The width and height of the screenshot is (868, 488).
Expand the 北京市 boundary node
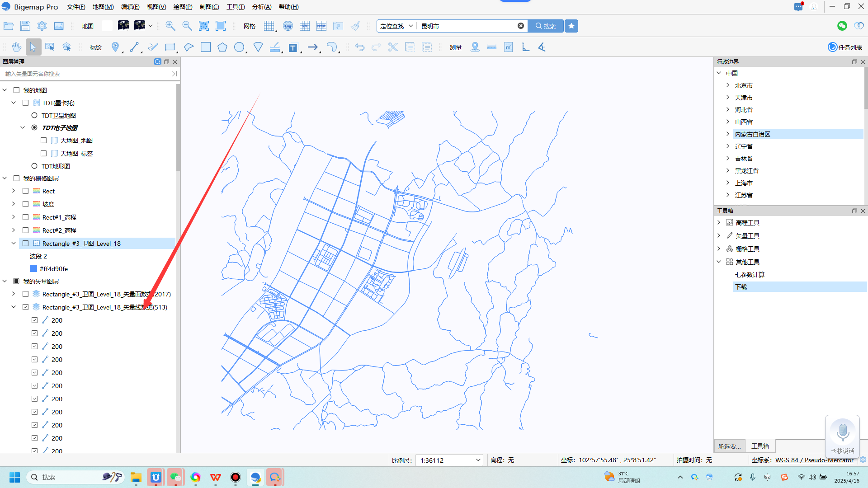tap(728, 85)
